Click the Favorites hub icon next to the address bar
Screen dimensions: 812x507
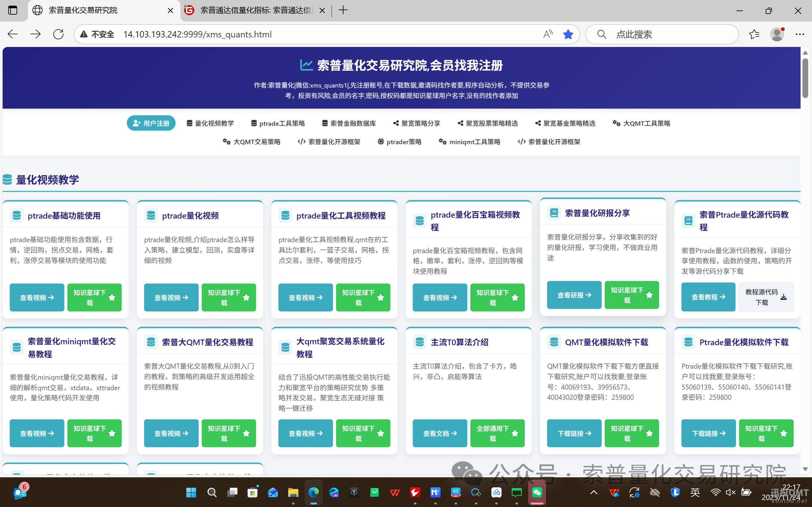point(754,34)
